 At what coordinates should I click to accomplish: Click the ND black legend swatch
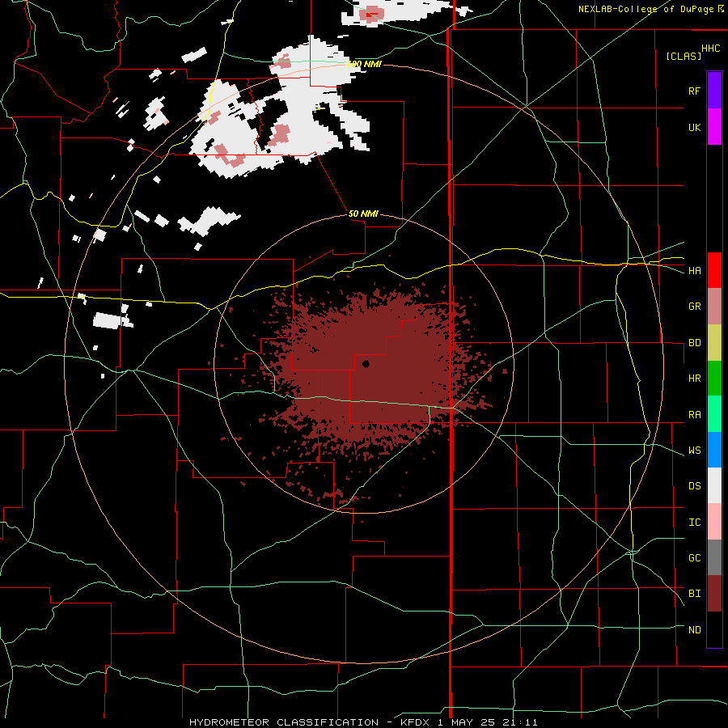pyautogui.click(x=714, y=629)
